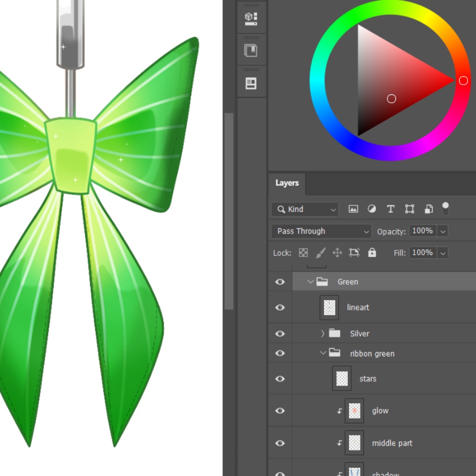Hide the Silver group

pyautogui.click(x=280, y=334)
